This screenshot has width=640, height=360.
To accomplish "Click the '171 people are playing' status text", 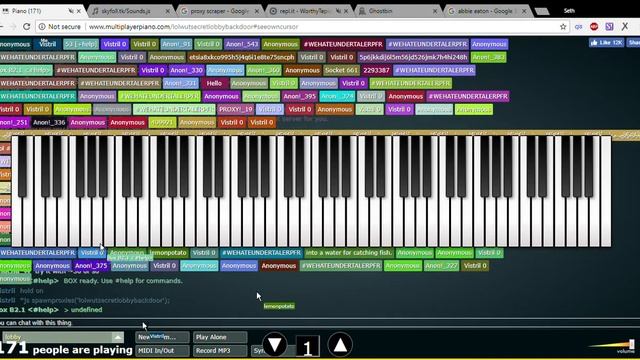I will [x=66, y=349].
